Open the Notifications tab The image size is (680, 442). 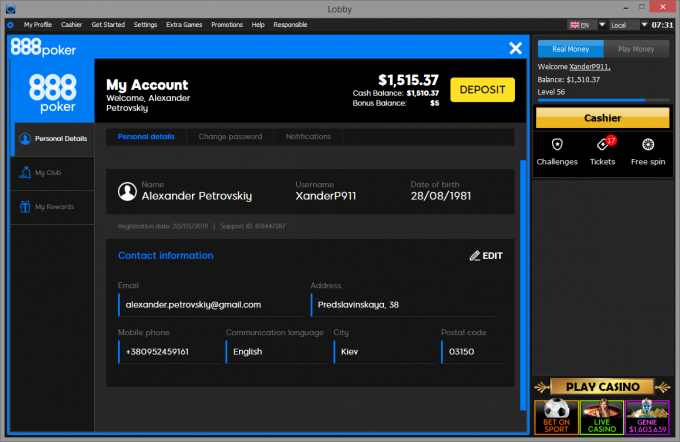pyautogui.click(x=308, y=137)
